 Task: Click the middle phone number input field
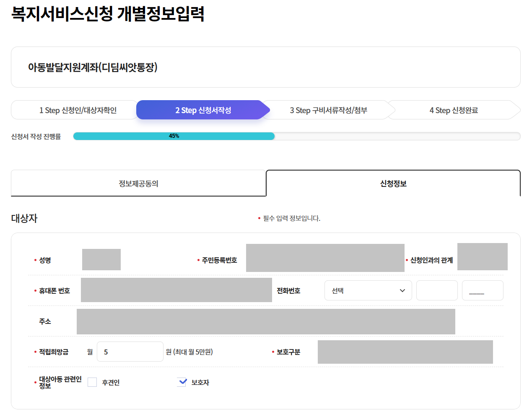(x=437, y=290)
